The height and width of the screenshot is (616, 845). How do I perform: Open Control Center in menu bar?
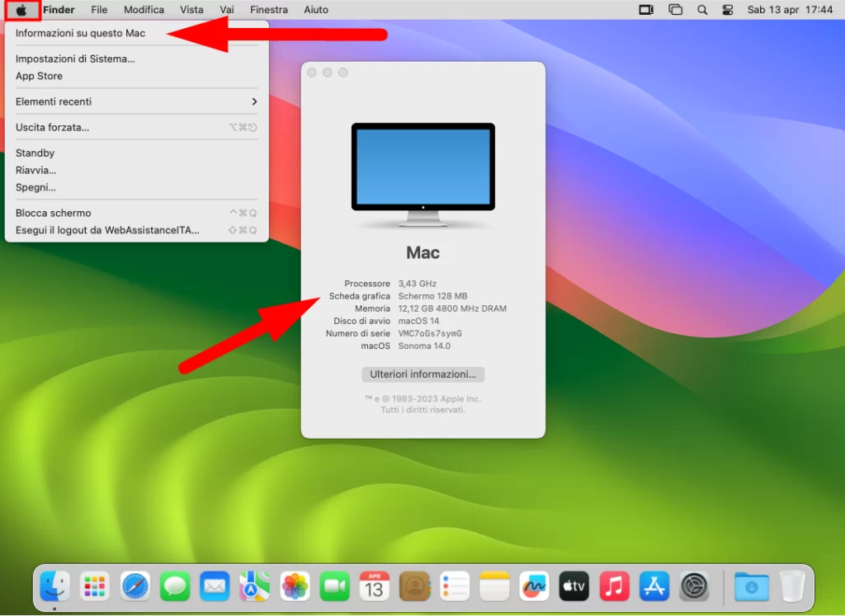click(x=728, y=10)
